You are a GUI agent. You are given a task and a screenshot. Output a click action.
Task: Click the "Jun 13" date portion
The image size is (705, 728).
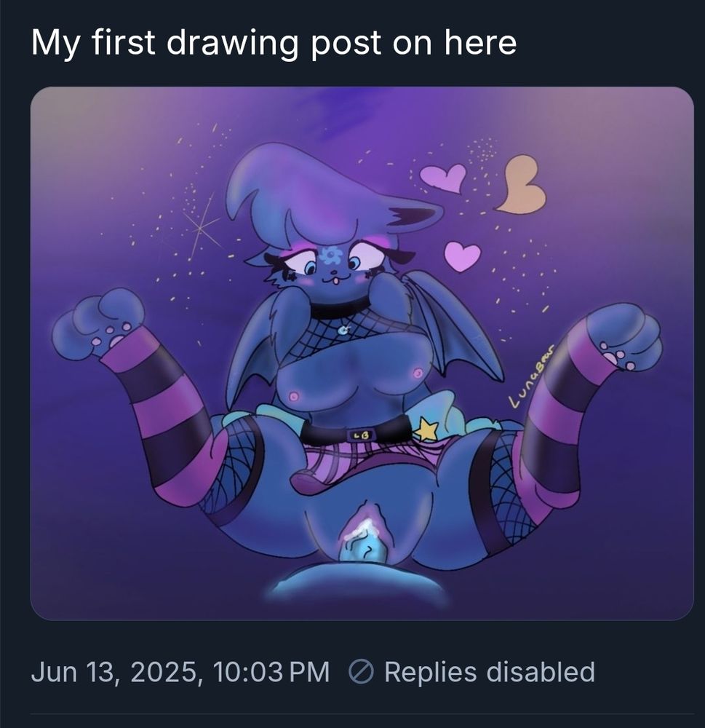(72, 671)
